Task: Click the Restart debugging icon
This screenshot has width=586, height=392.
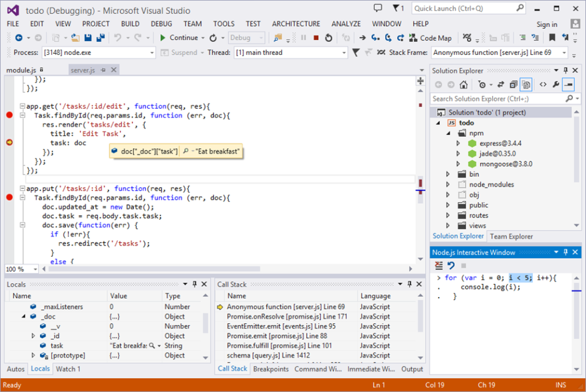Action: tap(328, 37)
